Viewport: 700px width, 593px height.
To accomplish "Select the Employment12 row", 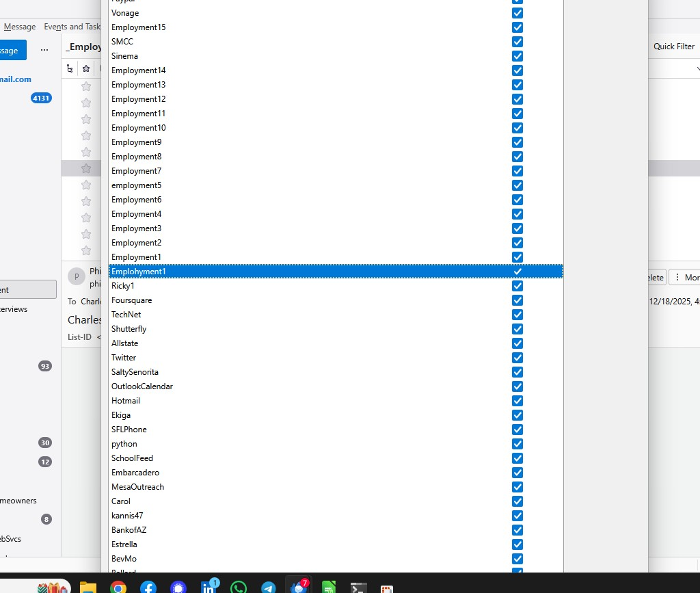I will (x=336, y=99).
